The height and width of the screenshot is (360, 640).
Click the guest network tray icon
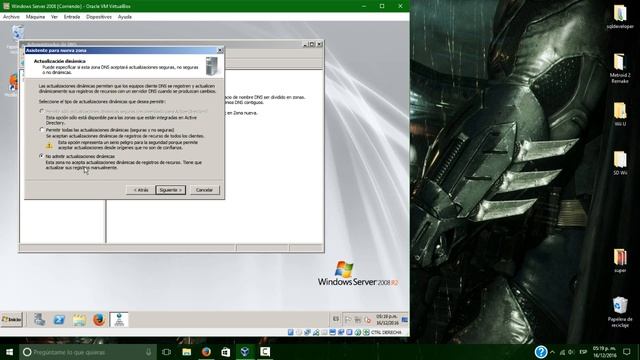[358, 320]
